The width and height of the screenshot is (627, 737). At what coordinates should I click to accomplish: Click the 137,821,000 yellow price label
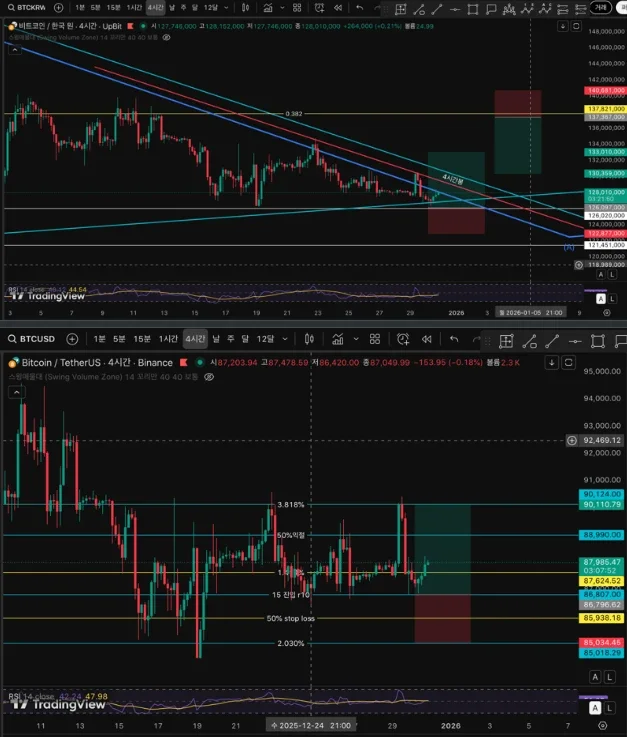(605, 109)
